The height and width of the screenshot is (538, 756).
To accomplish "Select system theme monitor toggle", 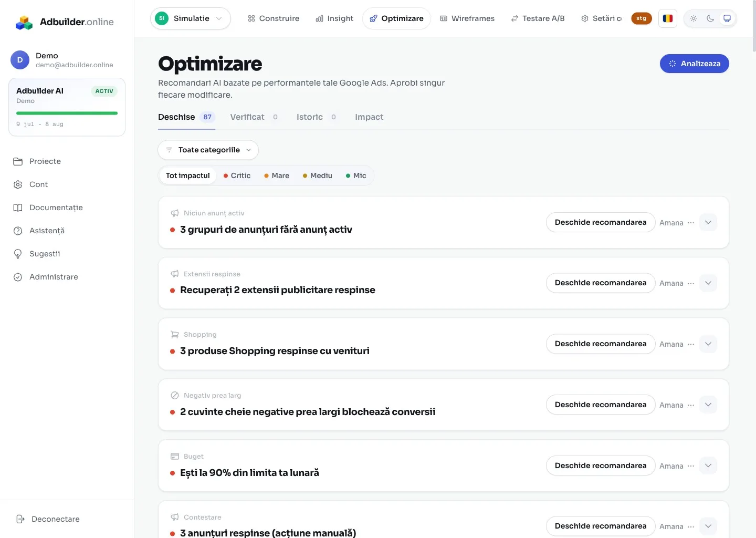I will tap(727, 18).
